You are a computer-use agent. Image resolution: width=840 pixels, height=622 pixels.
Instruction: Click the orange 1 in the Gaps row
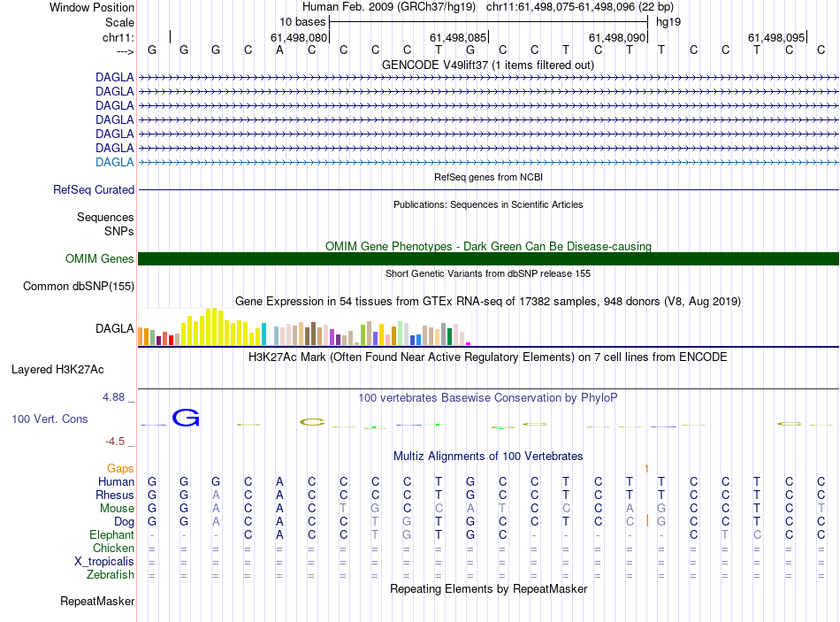(646, 469)
